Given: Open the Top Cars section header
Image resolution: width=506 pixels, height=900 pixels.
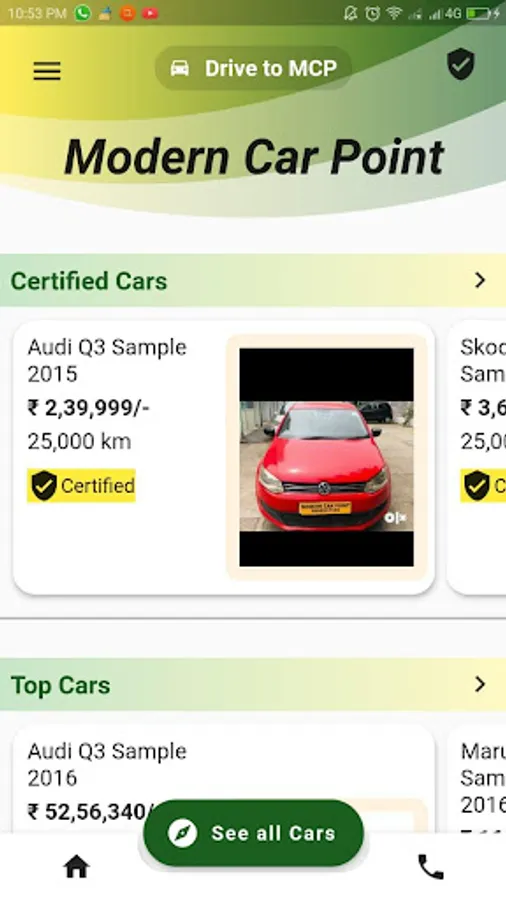Looking at the screenshot, I should [253, 685].
